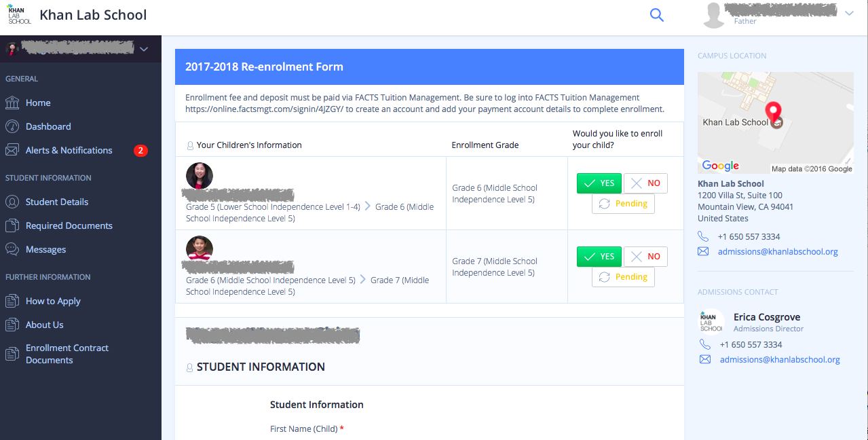Click the Google logo on the map
The width and height of the screenshot is (868, 440).
coord(720,166)
